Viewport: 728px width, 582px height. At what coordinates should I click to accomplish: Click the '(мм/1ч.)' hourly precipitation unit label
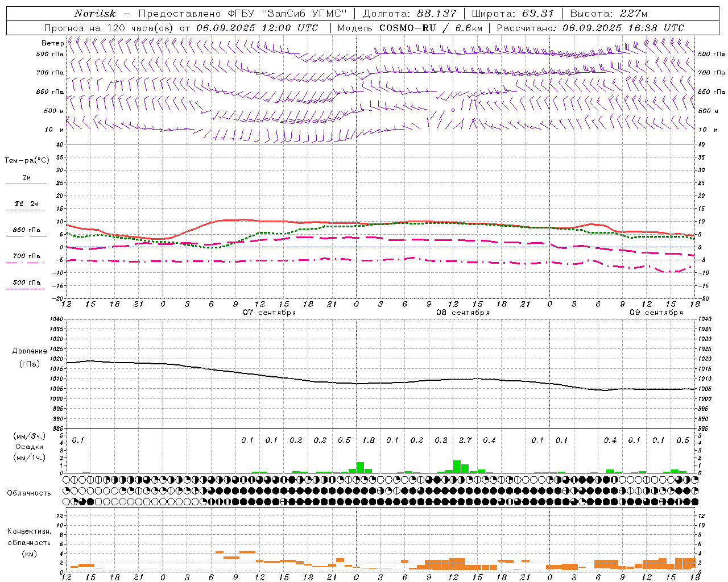pos(30,458)
